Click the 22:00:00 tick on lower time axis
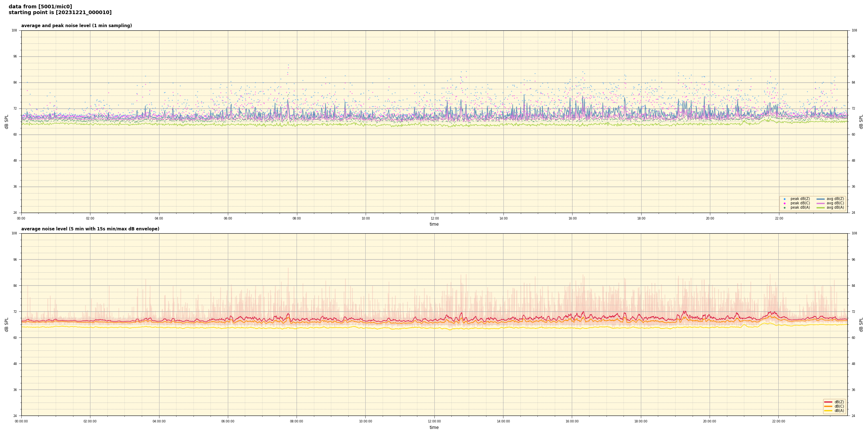Screen dimensions: 868x434 (779, 421)
